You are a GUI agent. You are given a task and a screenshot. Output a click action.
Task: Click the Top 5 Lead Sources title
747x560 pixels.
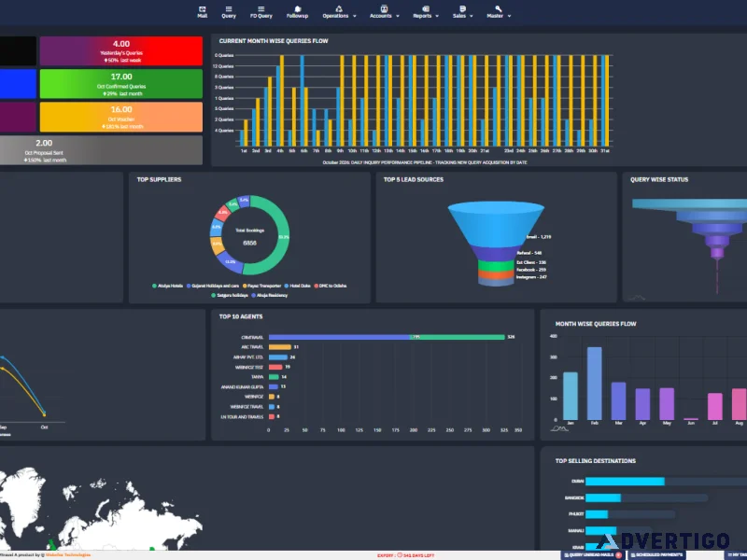click(x=414, y=179)
